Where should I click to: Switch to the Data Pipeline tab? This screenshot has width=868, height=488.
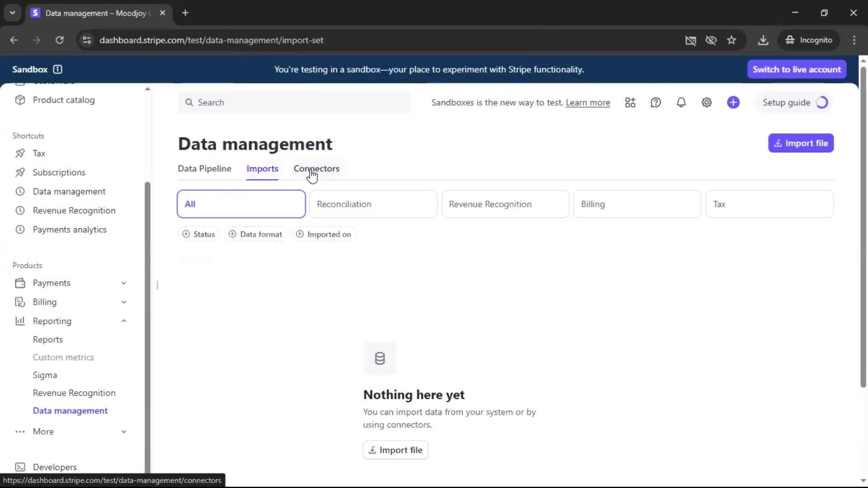coord(204,169)
